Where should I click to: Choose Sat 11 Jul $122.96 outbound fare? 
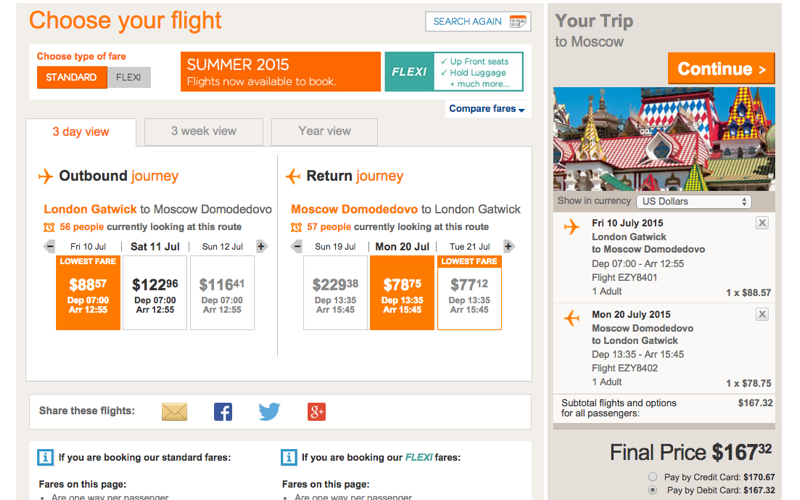coord(155,293)
